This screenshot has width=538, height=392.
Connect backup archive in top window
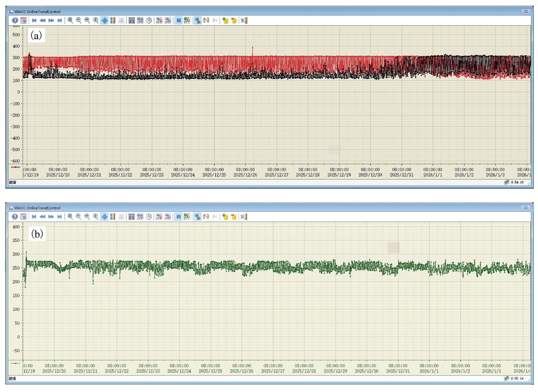pos(225,20)
